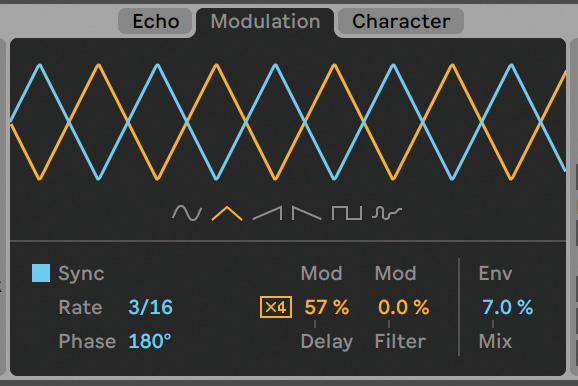The height and width of the screenshot is (386, 578).
Task: Disable the blue Sync toggle square
Action: click(41, 273)
